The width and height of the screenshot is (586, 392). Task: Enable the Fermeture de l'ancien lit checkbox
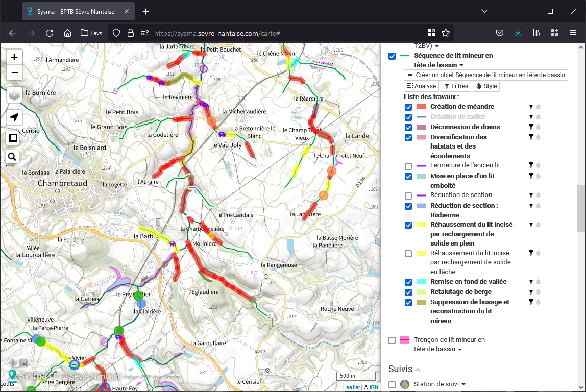[408, 166]
